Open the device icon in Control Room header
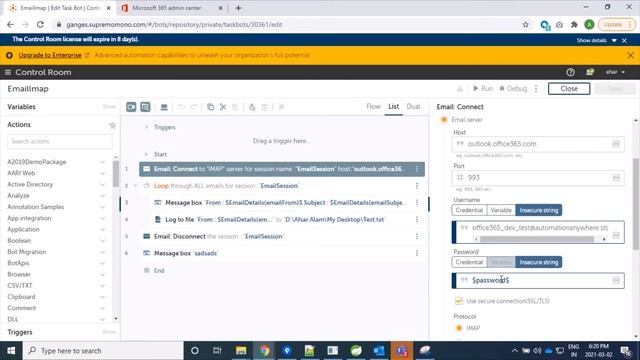Viewport: 640px width, 360px height. click(x=590, y=72)
